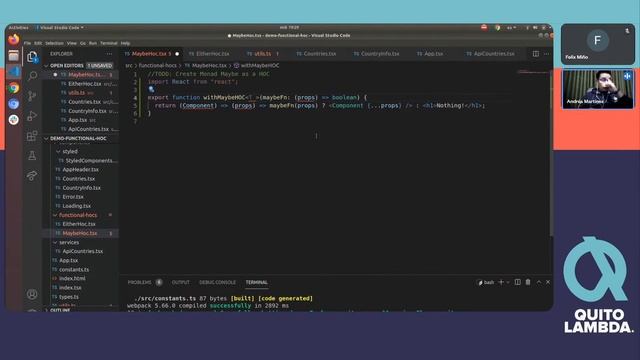Screen dimensions: 640x360
Task: Split the terminal panel
Action: point(518,282)
